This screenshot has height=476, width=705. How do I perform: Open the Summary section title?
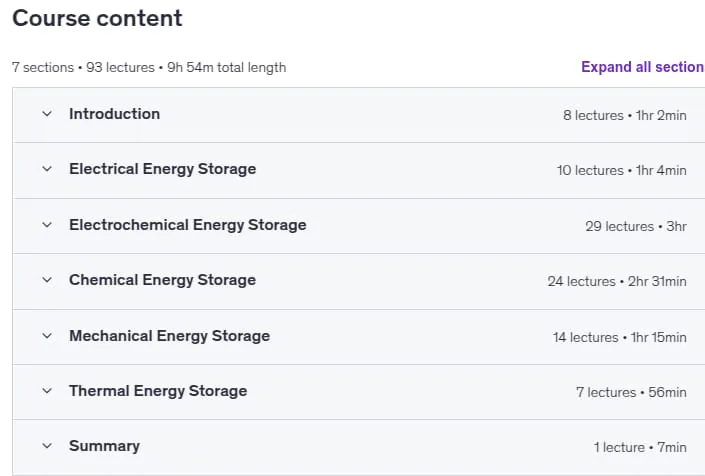coord(104,446)
